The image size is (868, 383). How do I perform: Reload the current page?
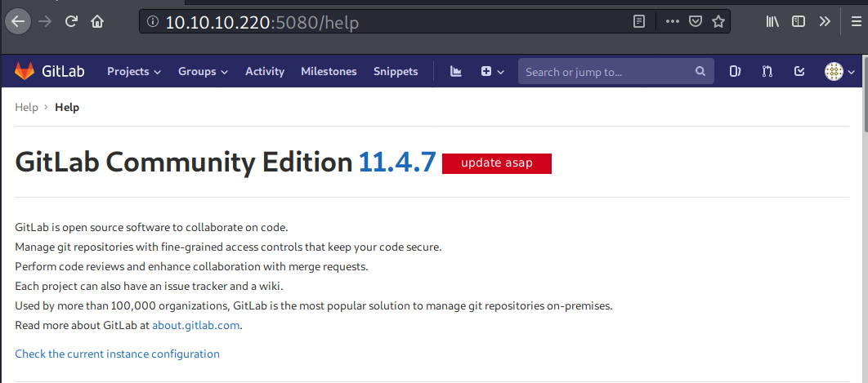click(71, 21)
